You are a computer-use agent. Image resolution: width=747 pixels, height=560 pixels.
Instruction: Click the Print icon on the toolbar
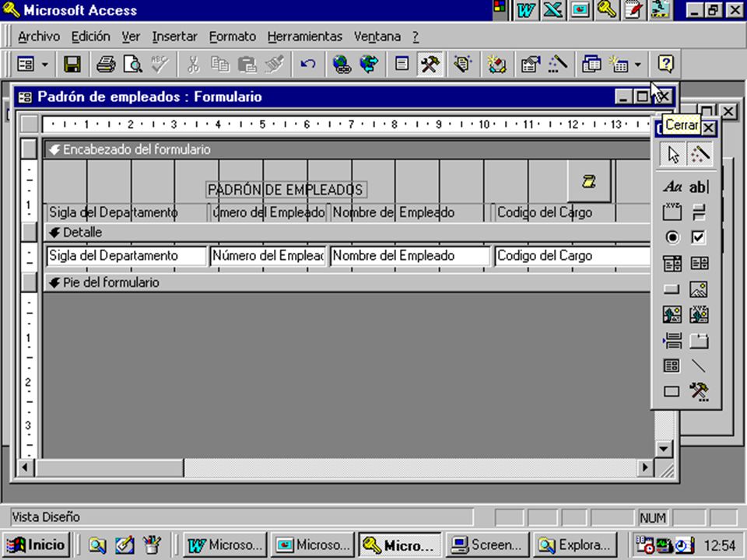pyautogui.click(x=106, y=64)
